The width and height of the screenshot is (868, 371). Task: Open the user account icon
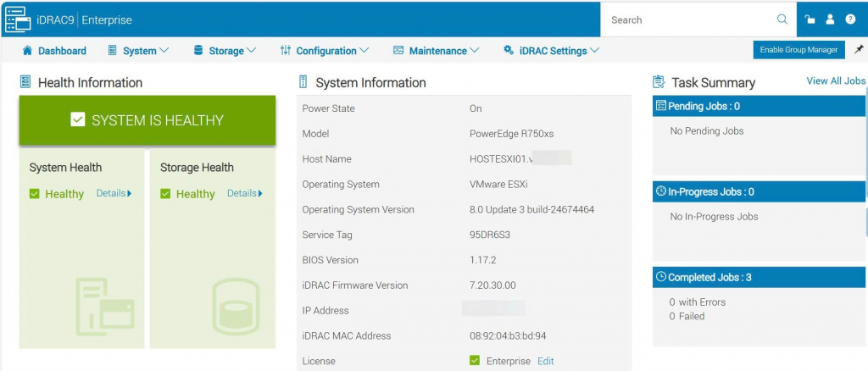[x=830, y=19]
